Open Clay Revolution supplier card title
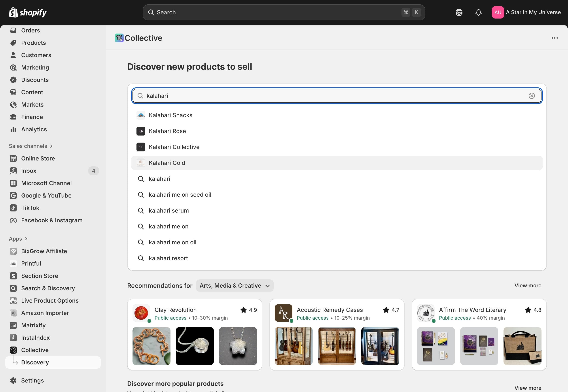The height and width of the screenshot is (392, 568). pyautogui.click(x=175, y=310)
